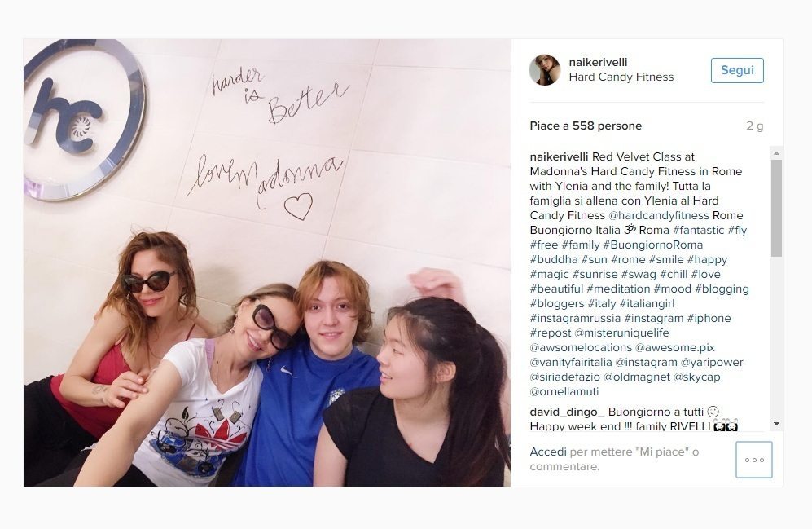Open naikerivelli profile avatar picture
This screenshot has width=812, height=529.
(545, 69)
